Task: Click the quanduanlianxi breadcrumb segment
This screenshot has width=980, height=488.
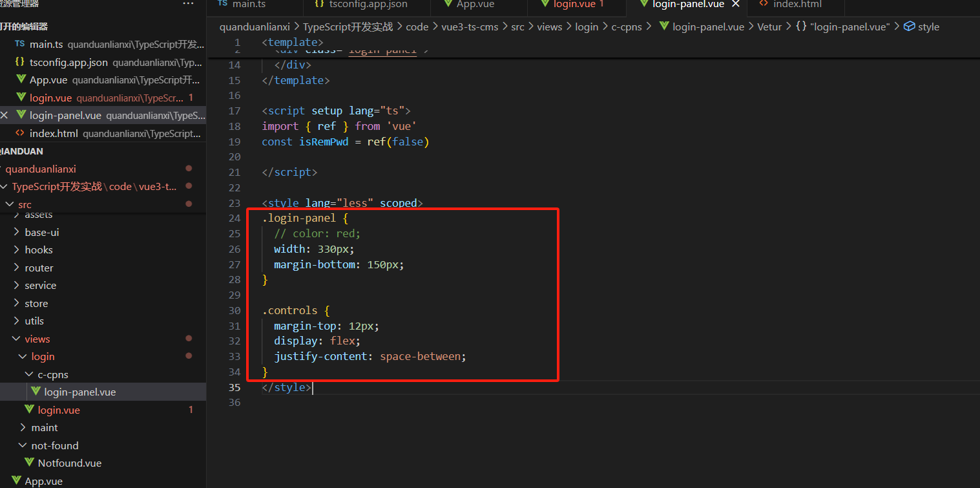Action: [x=255, y=27]
